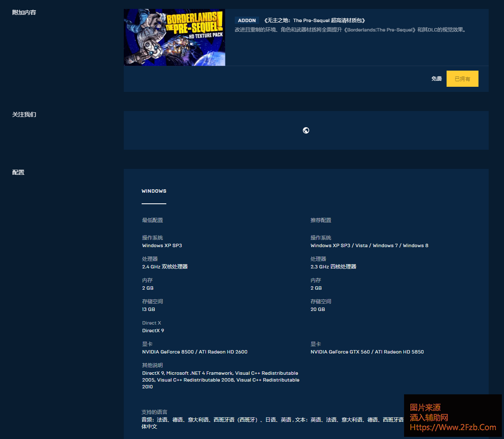Screen dimensions: 504x439
Task: Click the Https://Www.2Fzb.Com watermark URL
Action: [453, 427]
